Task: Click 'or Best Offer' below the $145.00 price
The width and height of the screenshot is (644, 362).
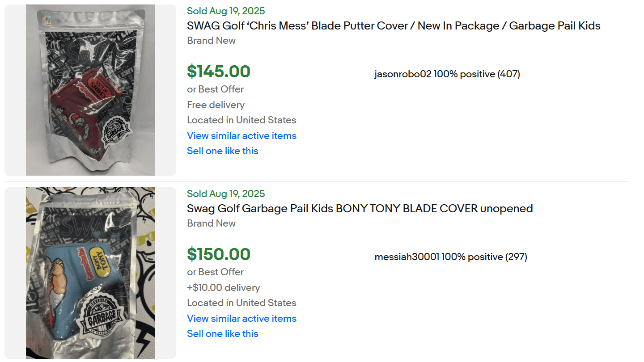Action: (x=215, y=89)
